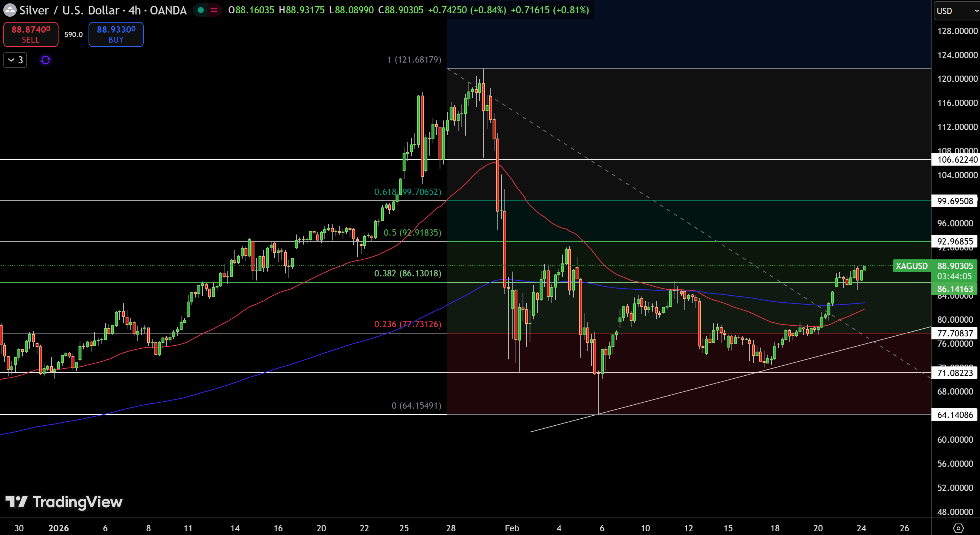Click the XAGUSD price label tag
This screenshot has width=980, height=535.
pyautogui.click(x=911, y=266)
